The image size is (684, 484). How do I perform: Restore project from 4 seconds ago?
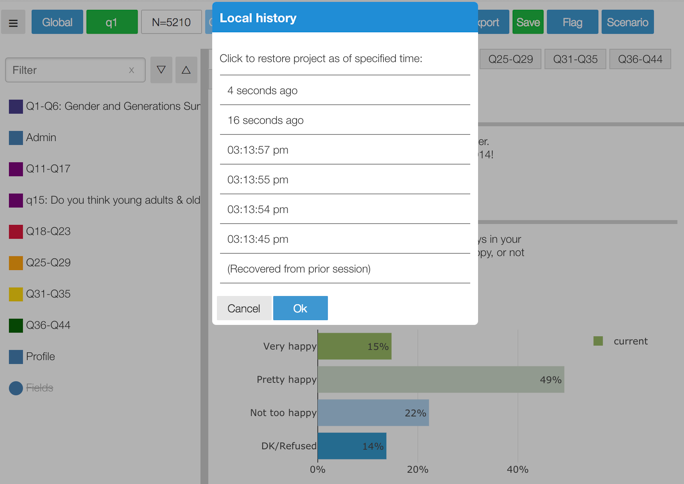click(x=344, y=90)
